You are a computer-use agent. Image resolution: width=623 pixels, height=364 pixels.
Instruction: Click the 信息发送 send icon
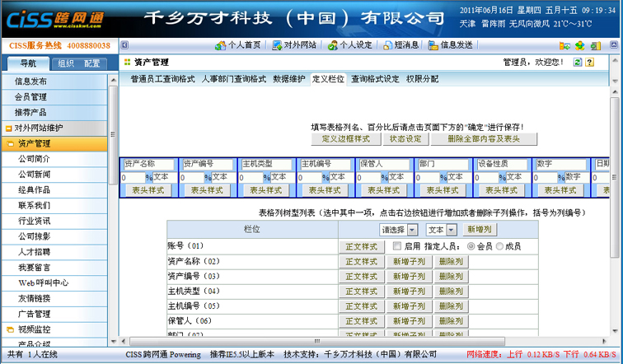tap(433, 45)
